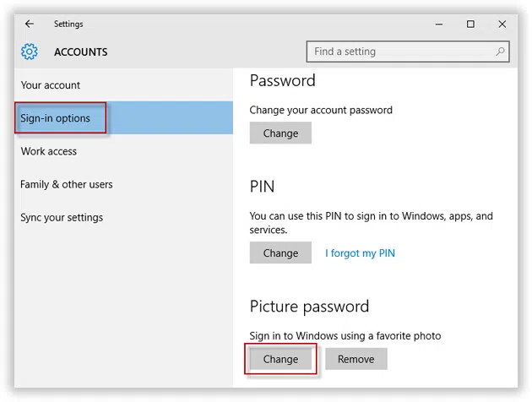The width and height of the screenshot is (532, 402).
Task: Click the Picture password section heading
Action: (x=309, y=306)
